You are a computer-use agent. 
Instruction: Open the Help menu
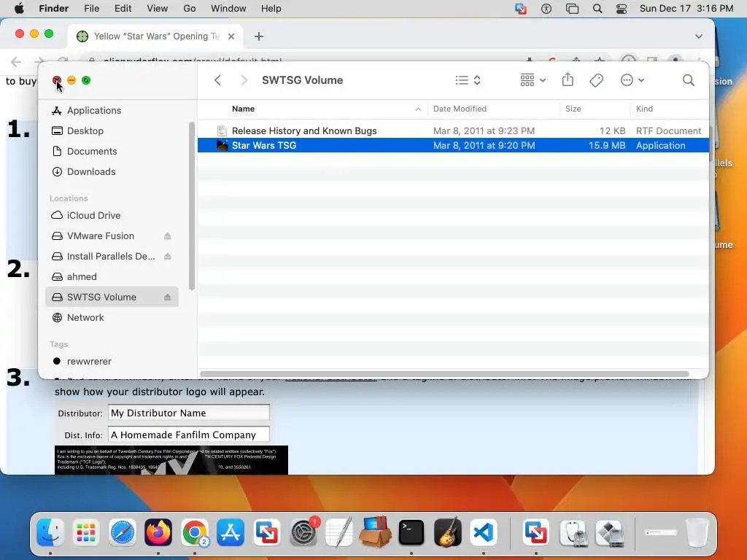[271, 9]
